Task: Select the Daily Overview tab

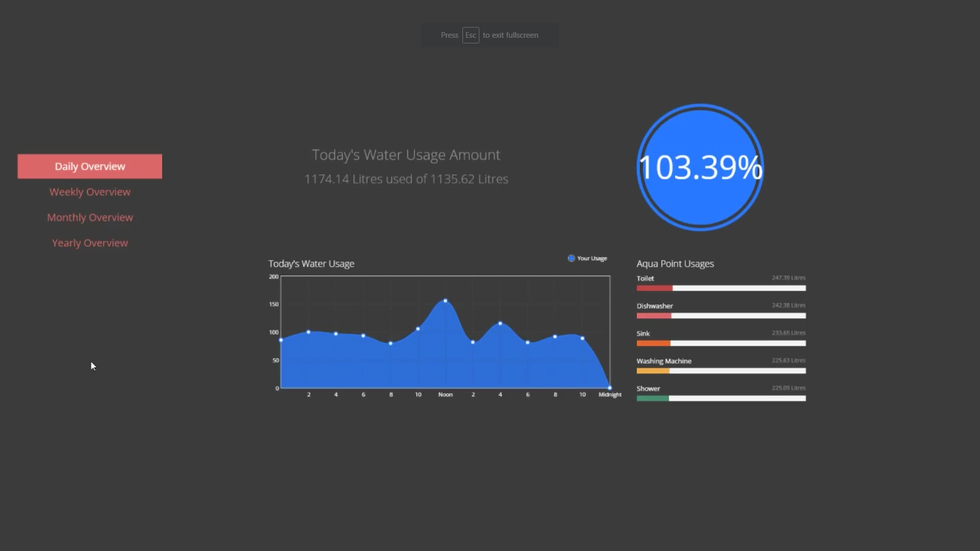Action: [90, 166]
